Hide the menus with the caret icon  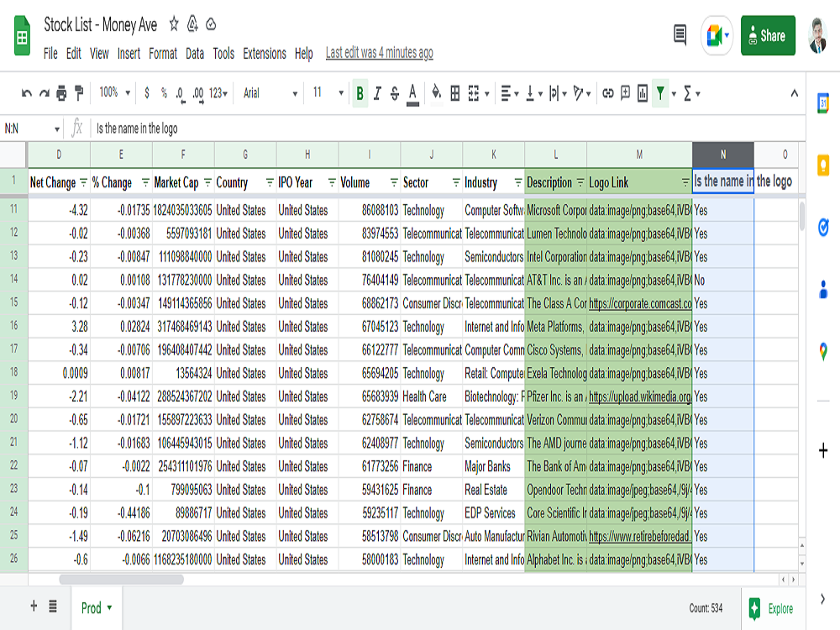(794, 93)
